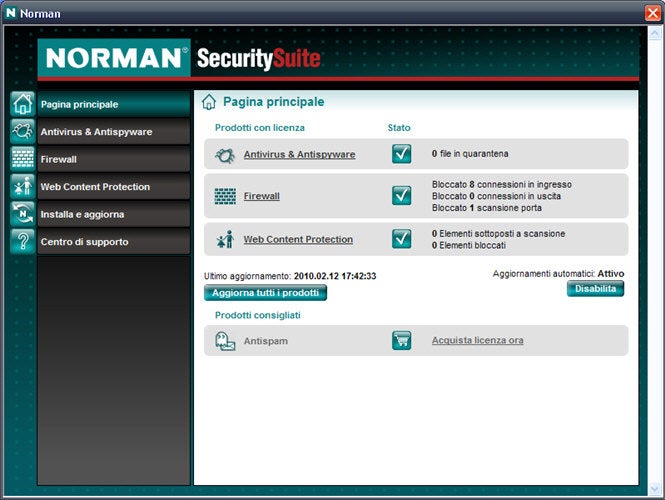Click the Antispam ghost mail icon

[225, 341]
